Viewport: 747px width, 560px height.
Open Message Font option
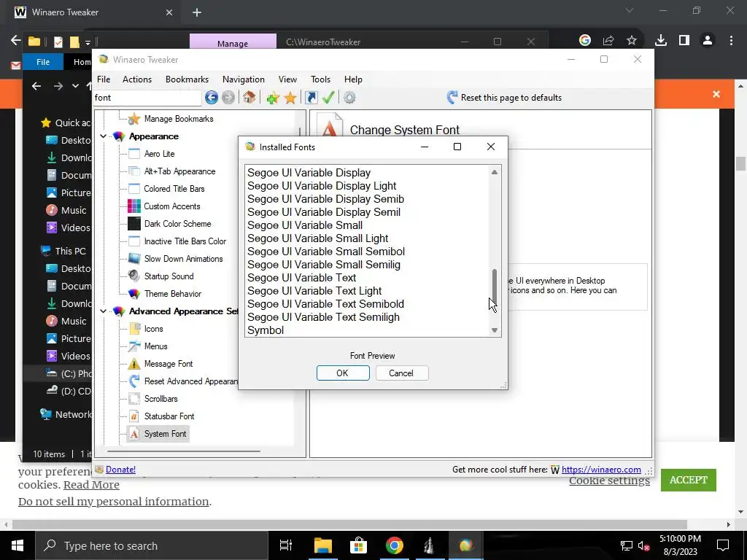tap(169, 364)
